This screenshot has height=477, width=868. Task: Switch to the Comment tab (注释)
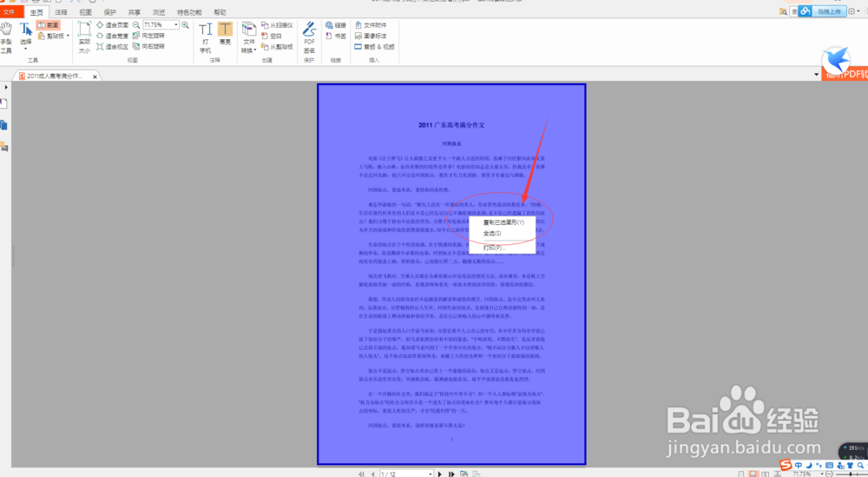pyautogui.click(x=61, y=12)
